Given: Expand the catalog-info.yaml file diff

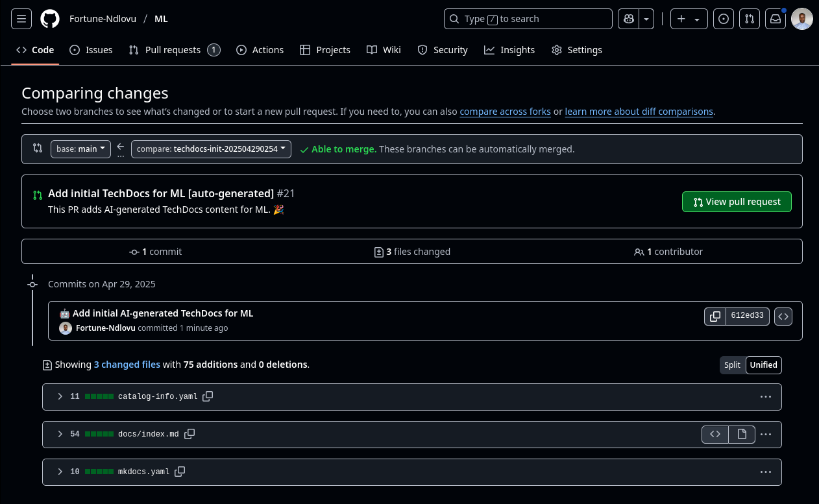Looking at the screenshot, I should [60, 396].
